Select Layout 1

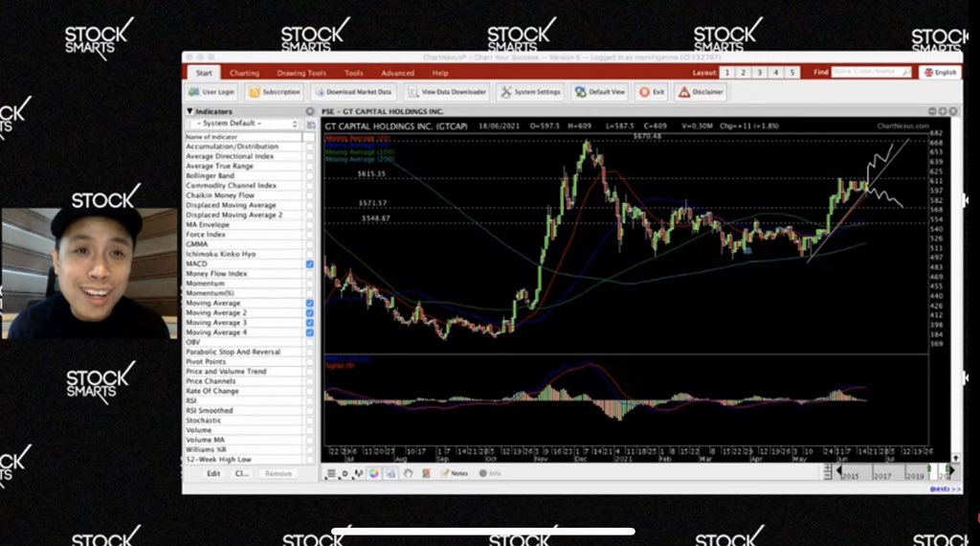727,73
